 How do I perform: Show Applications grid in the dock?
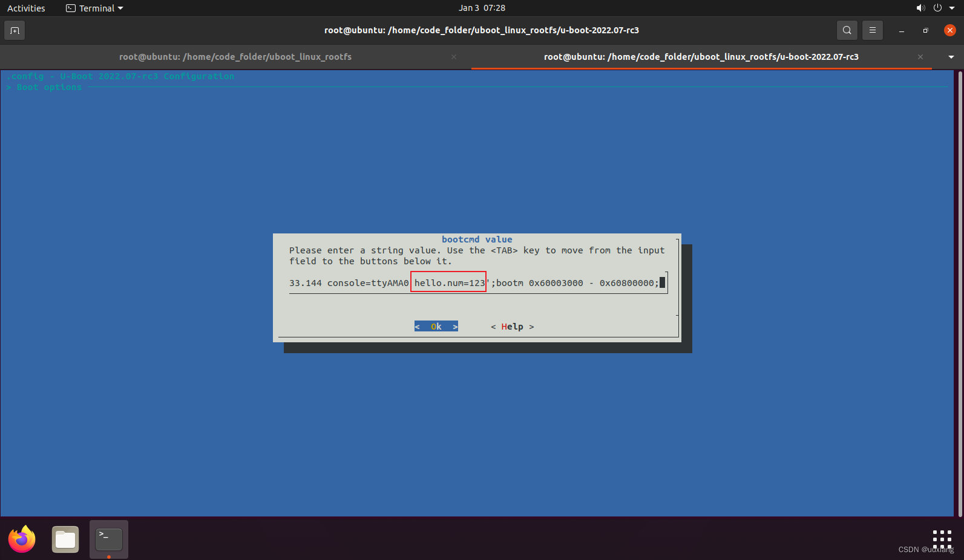(942, 539)
